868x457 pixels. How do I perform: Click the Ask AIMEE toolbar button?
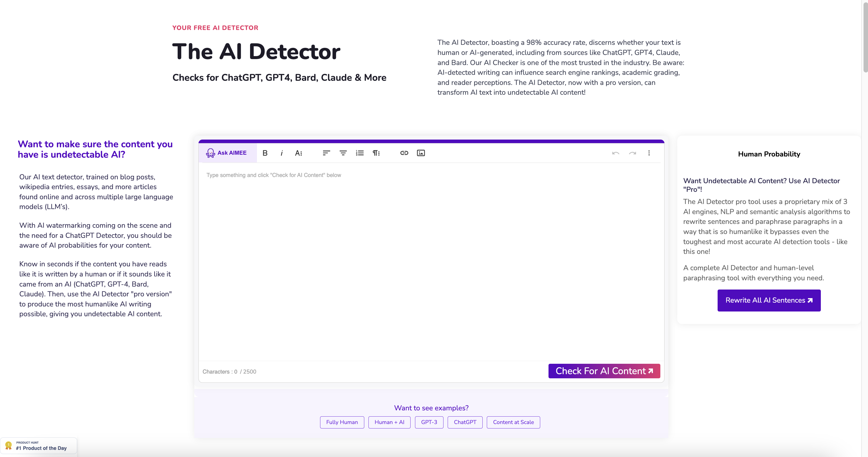[x=227, y=153]
